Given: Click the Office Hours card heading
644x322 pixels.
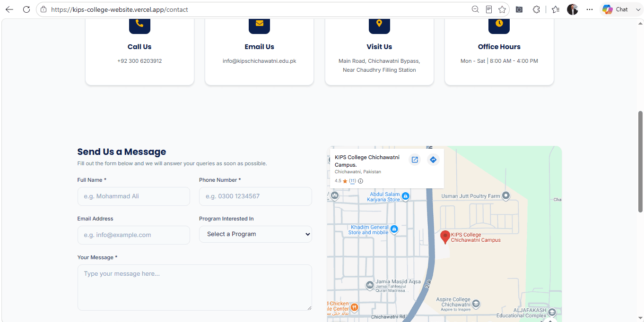Looking at the screenshot, I should click(x=499, y=47).
